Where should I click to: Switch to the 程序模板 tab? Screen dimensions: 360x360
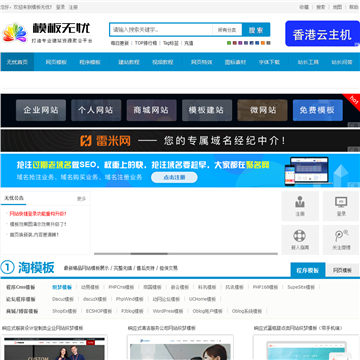(x=308, y=270)
